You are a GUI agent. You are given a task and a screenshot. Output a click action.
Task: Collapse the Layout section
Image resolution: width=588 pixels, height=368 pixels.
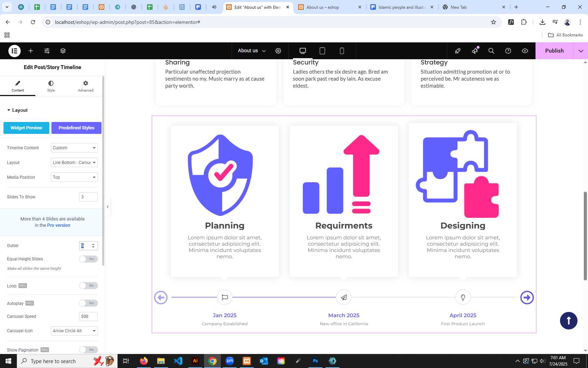(x=17, y=110)
